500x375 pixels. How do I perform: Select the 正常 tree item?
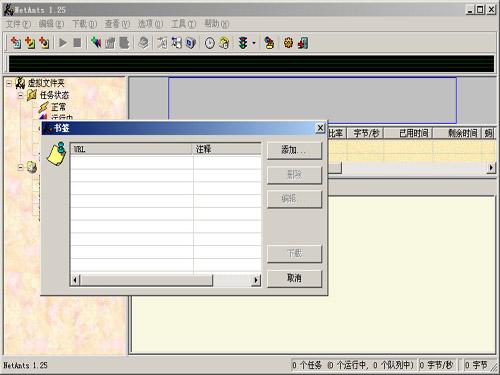click(59, 107)
